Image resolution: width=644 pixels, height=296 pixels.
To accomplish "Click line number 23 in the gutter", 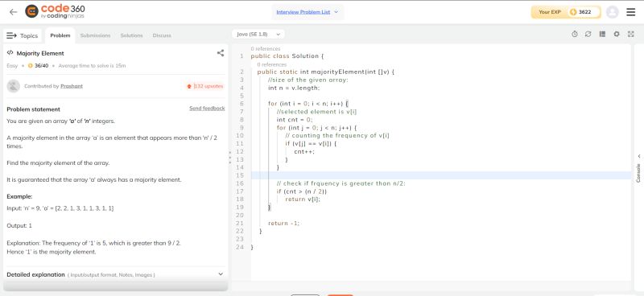I will pyautogui.click(x=240, y=239).
